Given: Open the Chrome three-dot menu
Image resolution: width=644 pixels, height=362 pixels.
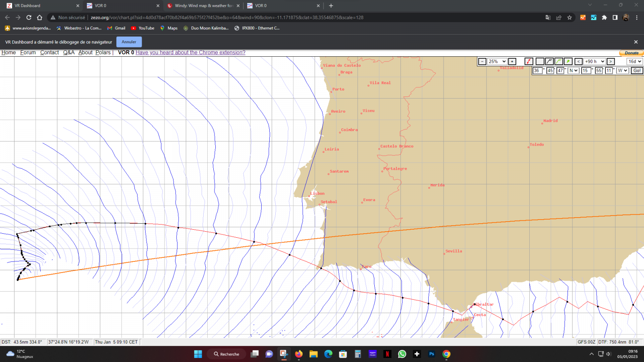Looking at the screenshot, I should click(x=637, y=17).
